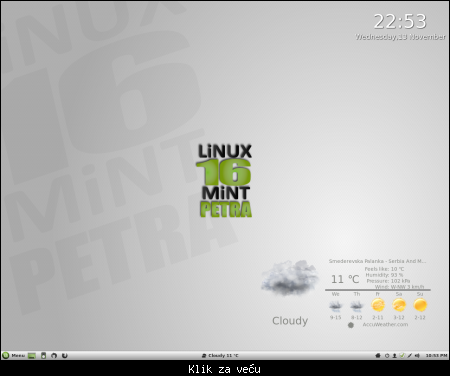This screenshot has height=376, width=450.
Task: Click the last launcher icon in the panel
Action: pos(65,356)
